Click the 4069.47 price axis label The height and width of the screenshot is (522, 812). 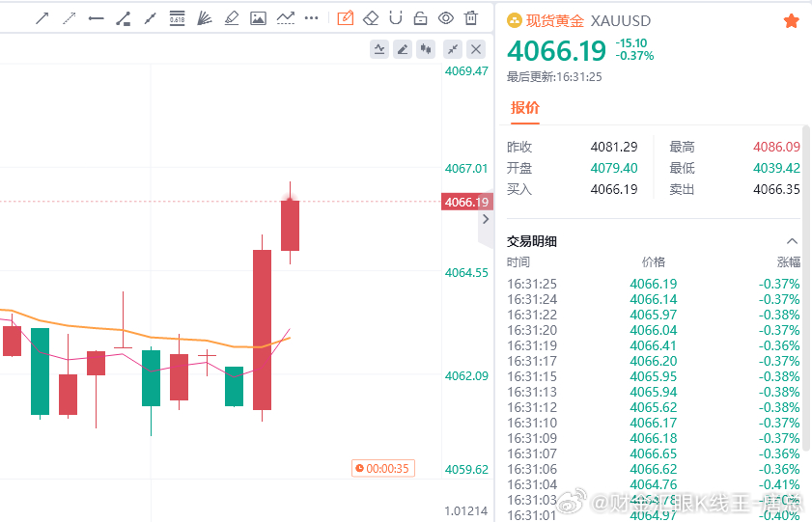[x=466, y=71]
